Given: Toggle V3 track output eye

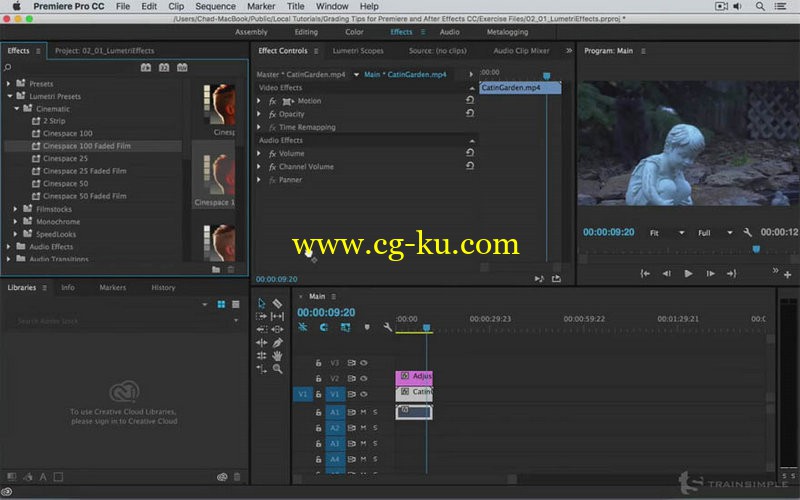Looking at the screenshot, I should tap(364, 363).
